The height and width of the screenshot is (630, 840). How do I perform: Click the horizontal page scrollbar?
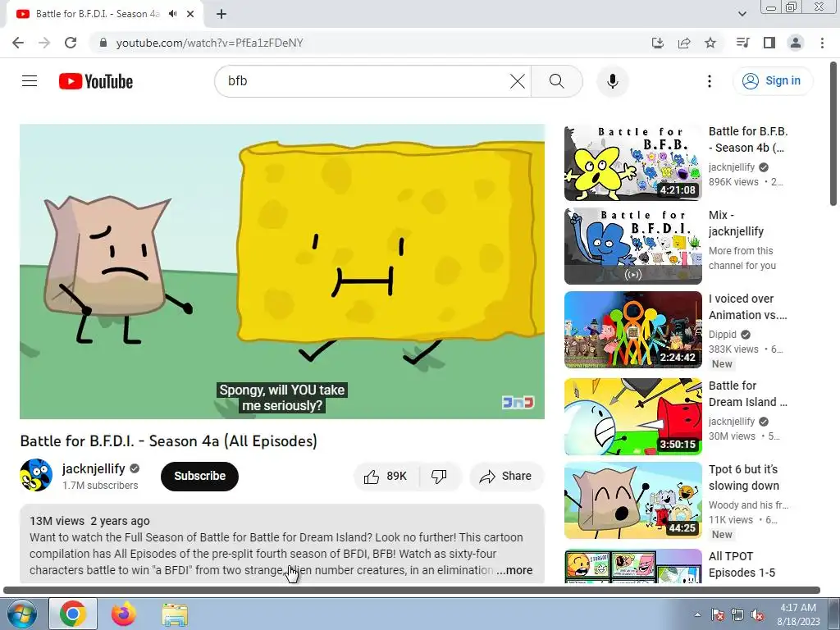click(x=412, y=591)
